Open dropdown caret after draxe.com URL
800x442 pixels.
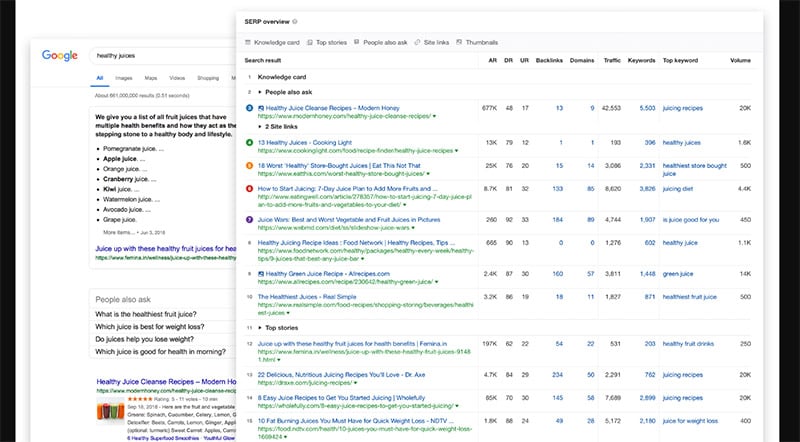pos(356,383)
